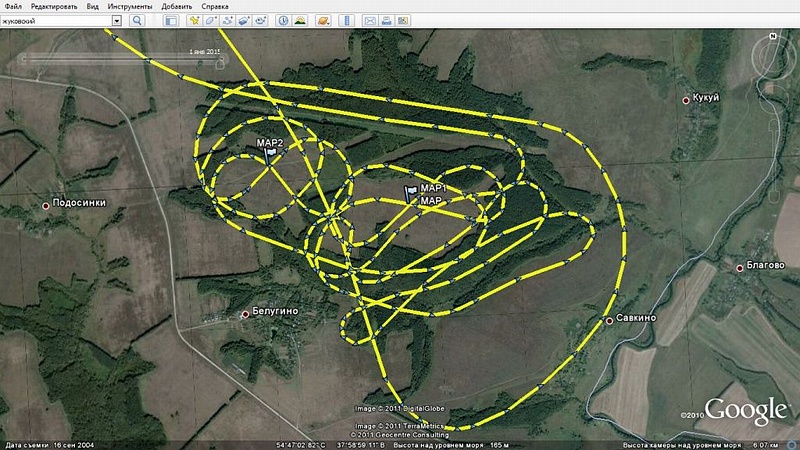Select the add path tool
The image size is (800, 450).
coord(228,20)
